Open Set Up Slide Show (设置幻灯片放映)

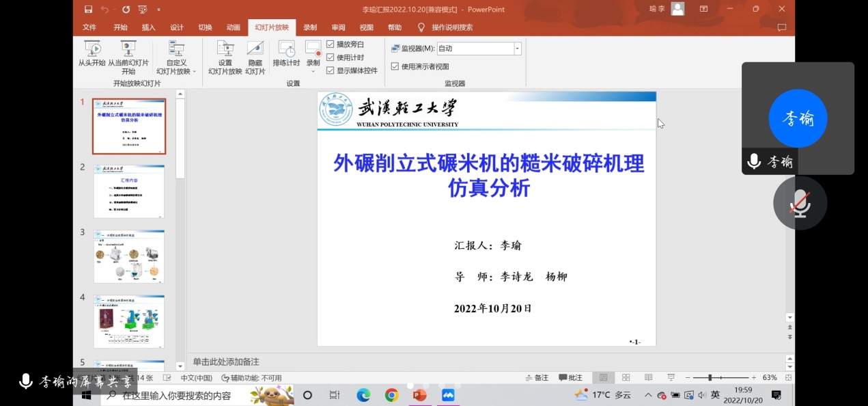(225, 49)
